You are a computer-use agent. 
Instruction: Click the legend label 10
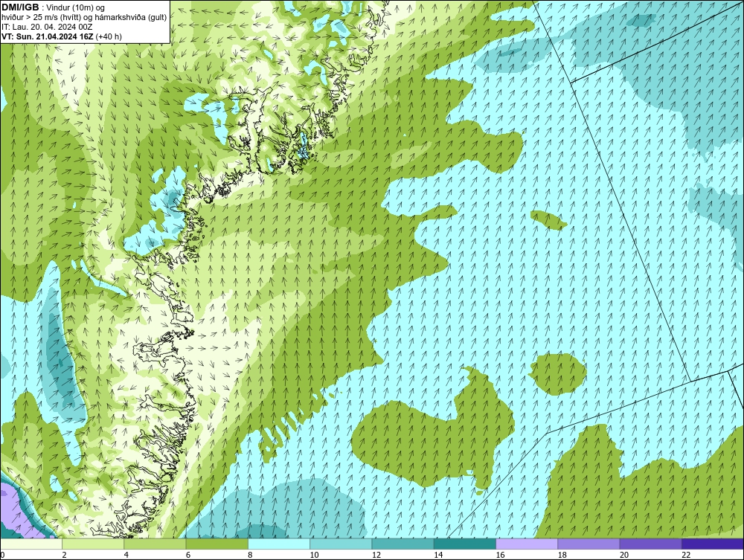314,556
